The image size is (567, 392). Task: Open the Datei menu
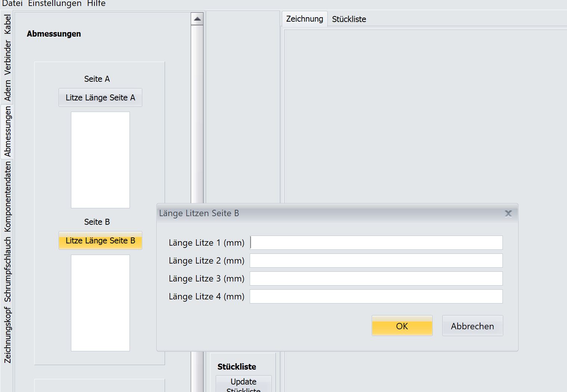pyautogui.click(x=12, y=4)
